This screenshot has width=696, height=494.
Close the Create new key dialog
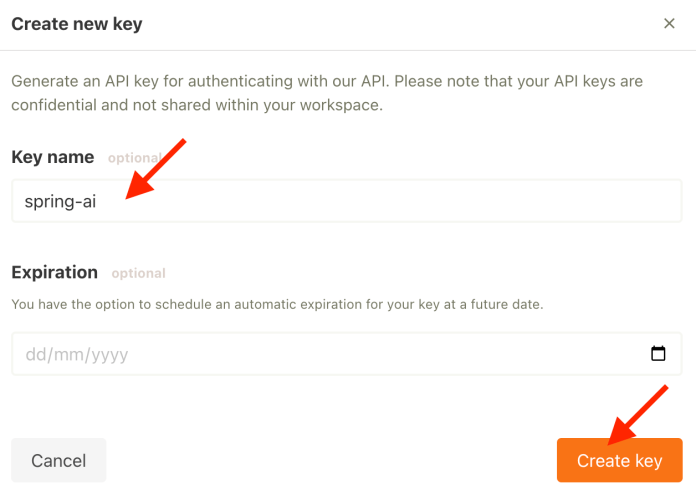click(669, 23)
